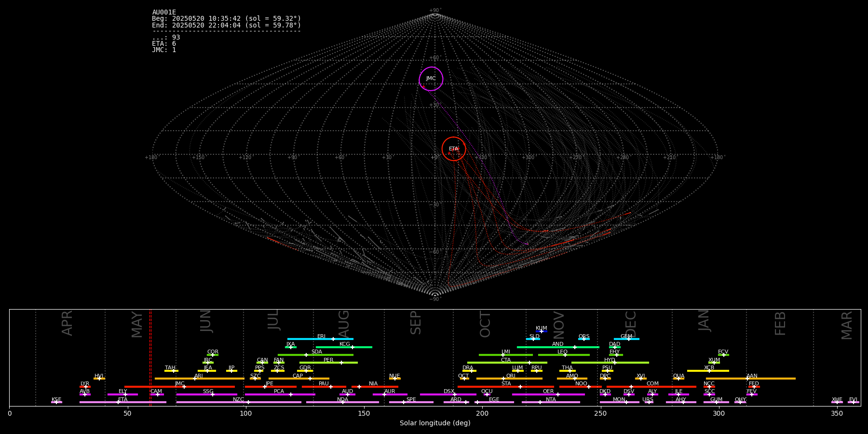Image resolution: width=868 pixels, height=434 pixels.
Task: Select the LEO shower label
Action: pyautogui.click(x=563, y=352)
